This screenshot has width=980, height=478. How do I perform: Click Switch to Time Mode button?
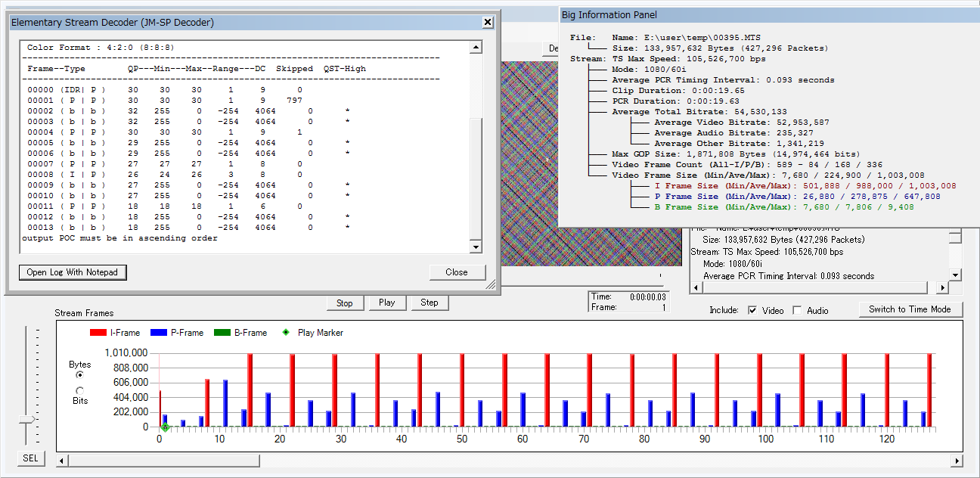pyautogui.click(x=910, y=309)
